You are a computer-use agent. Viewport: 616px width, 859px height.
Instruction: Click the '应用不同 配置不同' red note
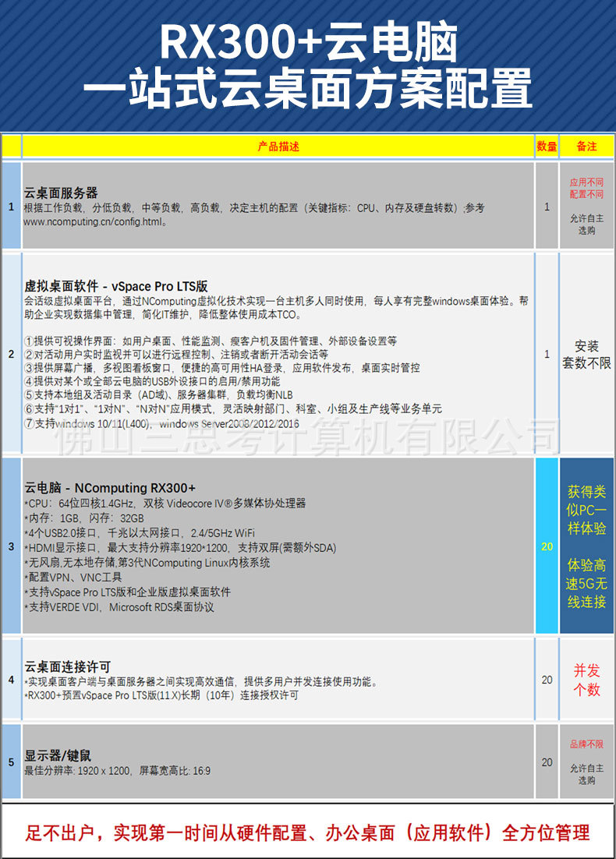(x=586, y=188)
